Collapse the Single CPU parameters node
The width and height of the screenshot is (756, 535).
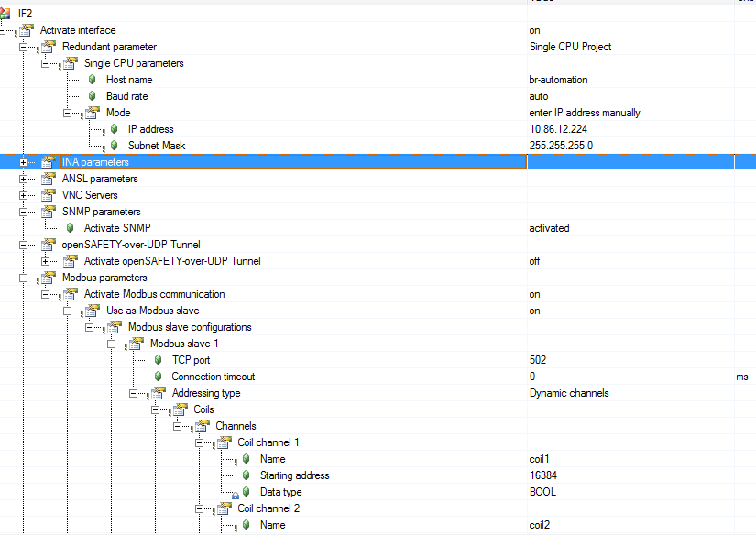click(x=45, y=63)
